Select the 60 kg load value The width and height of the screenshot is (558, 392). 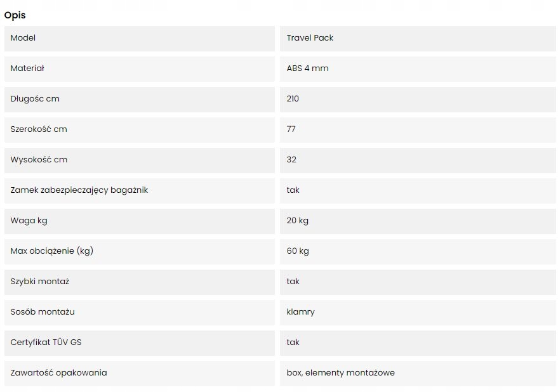coord(298,251)
